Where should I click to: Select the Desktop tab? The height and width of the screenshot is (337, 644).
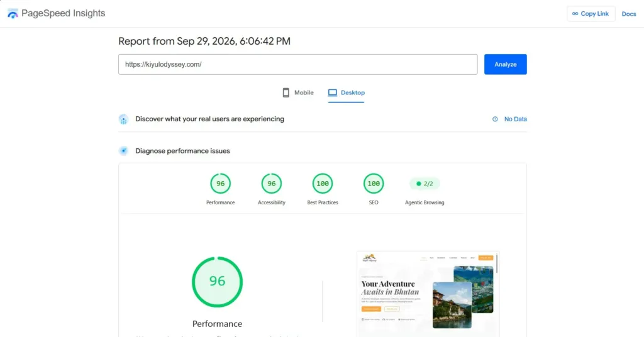click(x=346, y=93)
